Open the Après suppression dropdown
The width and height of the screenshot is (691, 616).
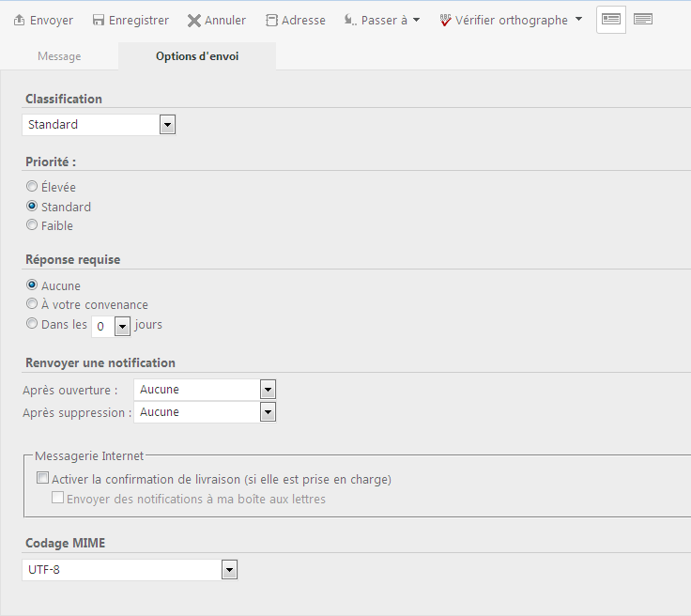click(x=268, y=412)
